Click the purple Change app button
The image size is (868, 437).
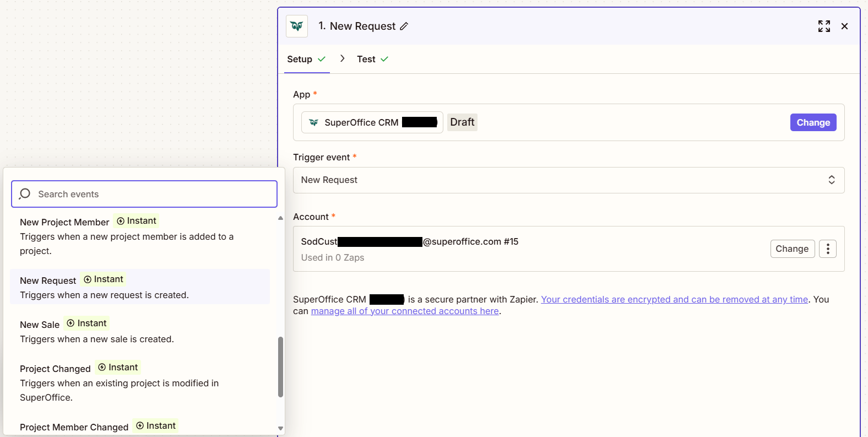(x=813, y=122)
